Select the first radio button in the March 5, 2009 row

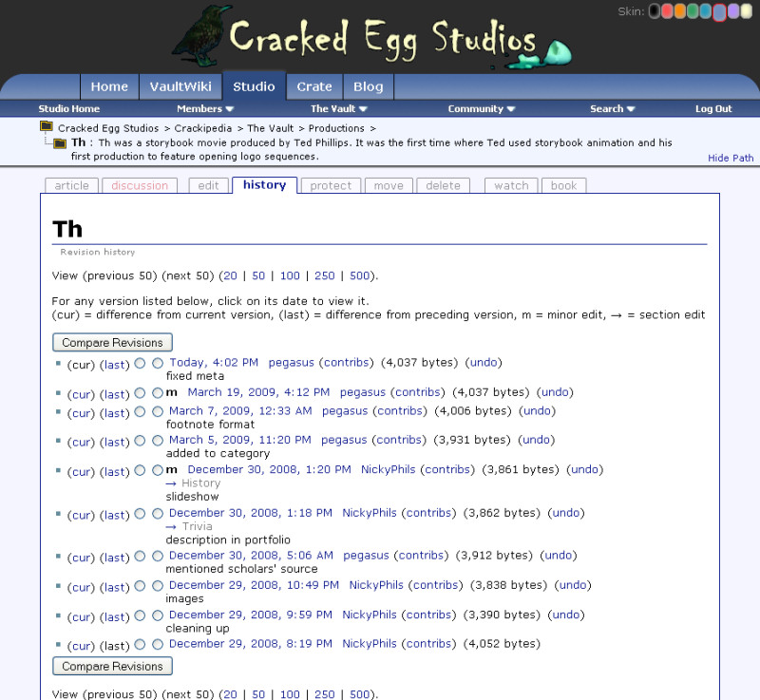pyautogui.click(x=140, y=441)
